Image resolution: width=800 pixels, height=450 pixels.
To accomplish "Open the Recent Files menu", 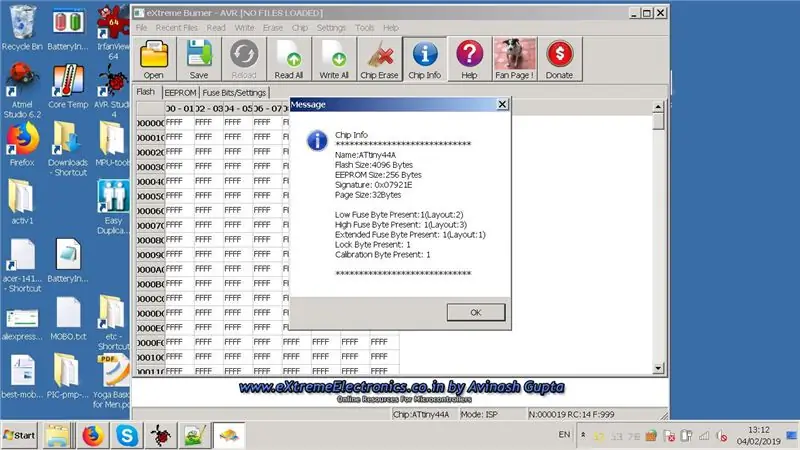I will [x=177, y=28].
